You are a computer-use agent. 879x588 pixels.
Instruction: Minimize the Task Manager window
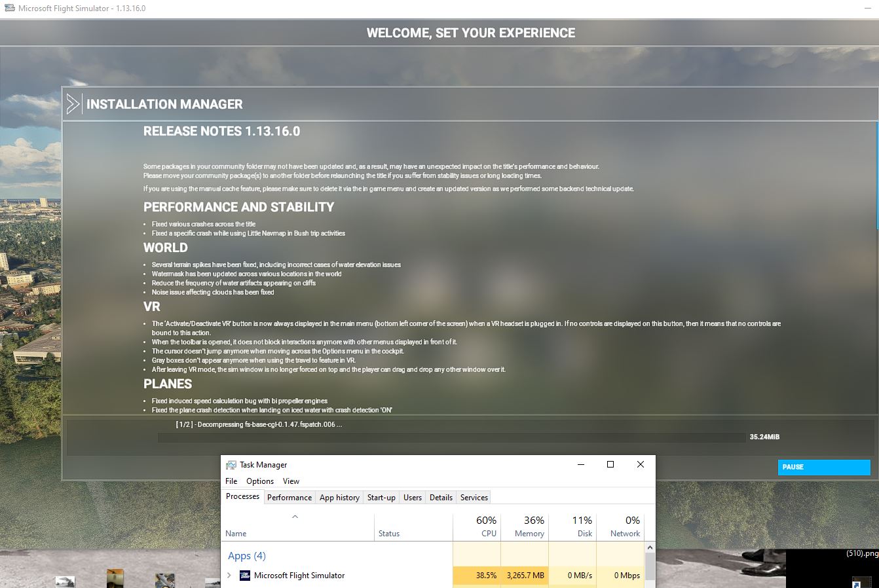pyautogui.click(x=581, y=464)
